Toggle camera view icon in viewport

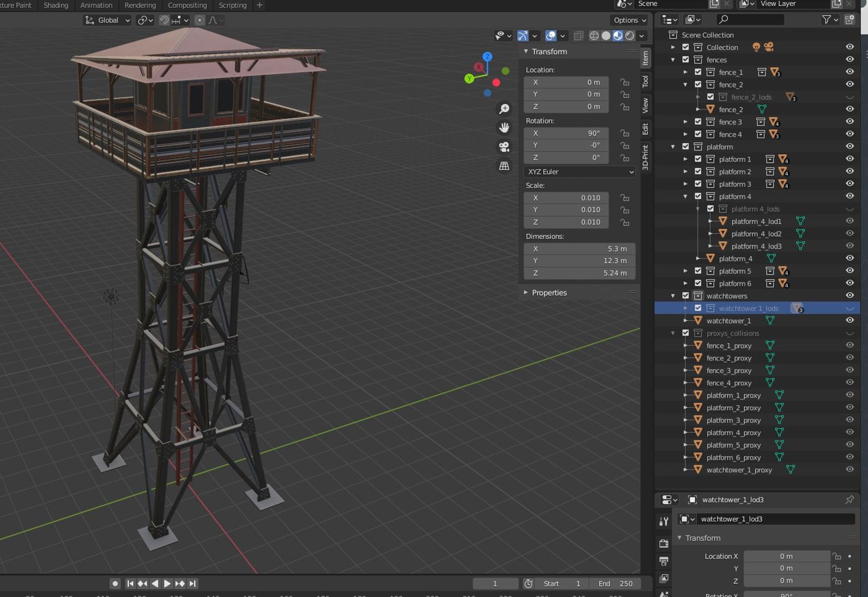click(504, 146)
